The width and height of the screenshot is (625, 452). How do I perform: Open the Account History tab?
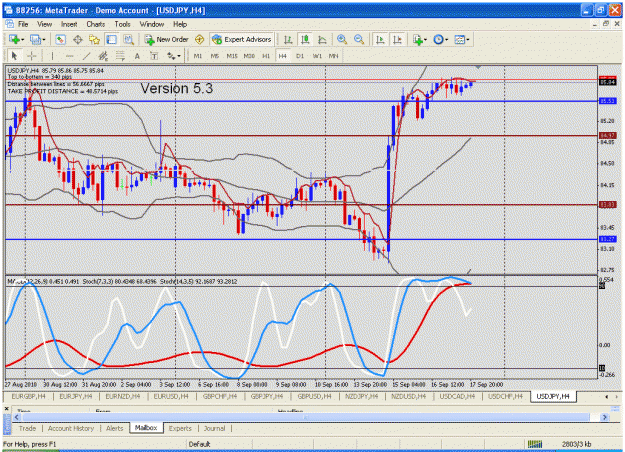tap(71, 428)
